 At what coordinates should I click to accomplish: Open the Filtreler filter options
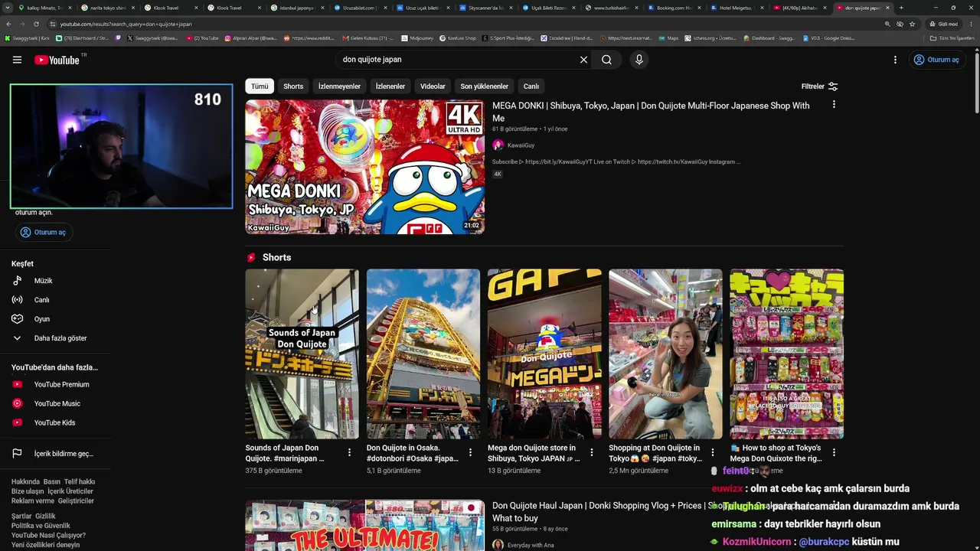coord(819,86)
